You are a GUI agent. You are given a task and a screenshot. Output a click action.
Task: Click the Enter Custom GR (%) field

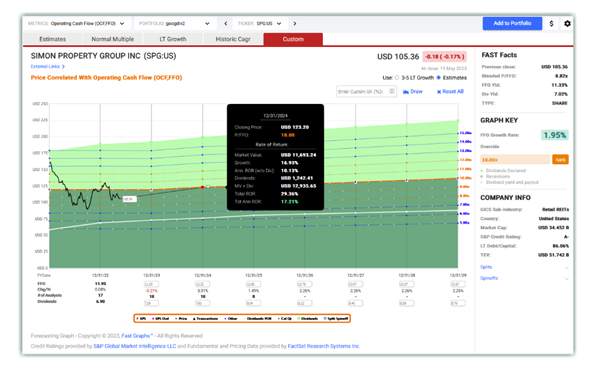tap(366, 91)
